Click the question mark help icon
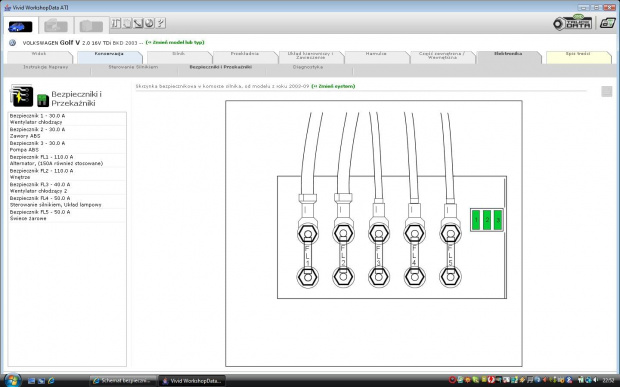Viewport: 620px width, 387px height. coord(160,23)
